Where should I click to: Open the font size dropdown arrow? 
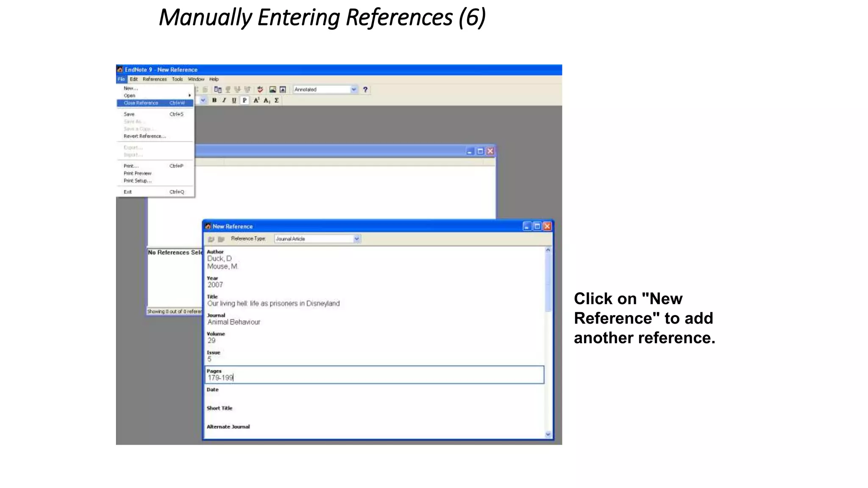(x=203, y=100)
